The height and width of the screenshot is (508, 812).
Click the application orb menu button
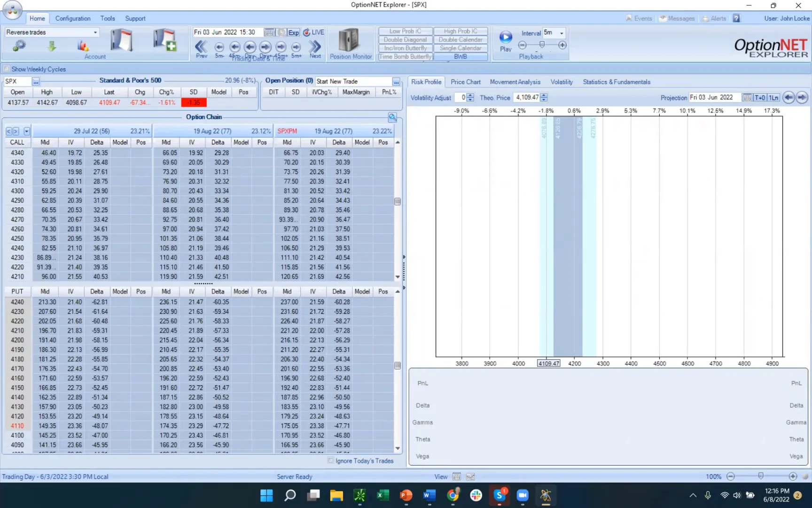(12, 10)
